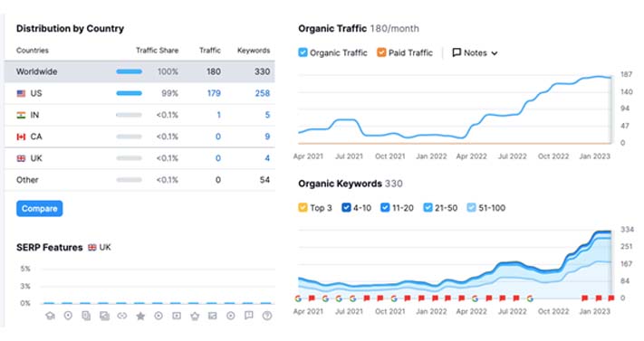Screen dimensions: 644x341
Task: Click the Compare button
Action: [40, 208]
